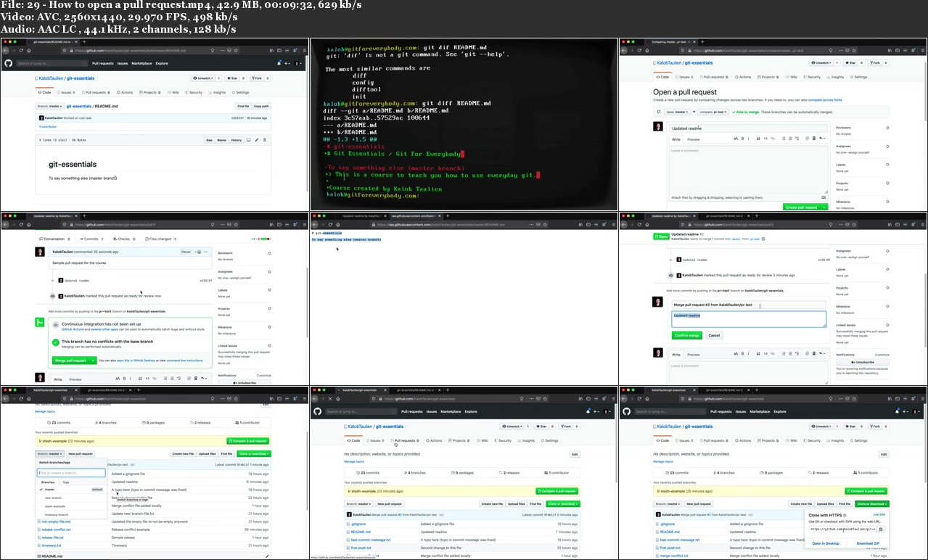
Task: Click italic icon in Confirm merge frame's comment toolbar
Action: pos(750,355)
